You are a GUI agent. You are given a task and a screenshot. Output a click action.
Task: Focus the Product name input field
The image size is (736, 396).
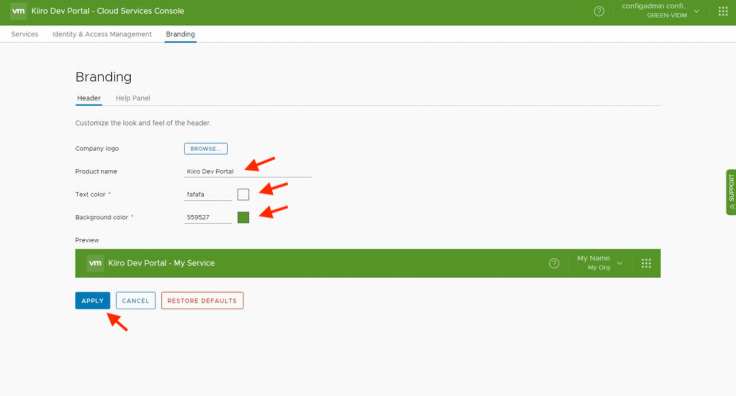(247, 171)
